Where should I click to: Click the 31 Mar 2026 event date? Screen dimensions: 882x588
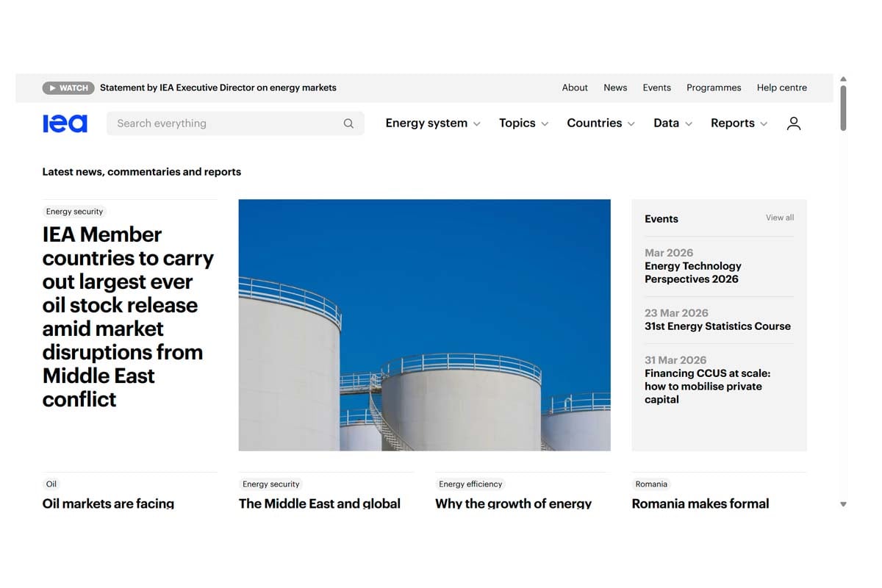[675, 360]
